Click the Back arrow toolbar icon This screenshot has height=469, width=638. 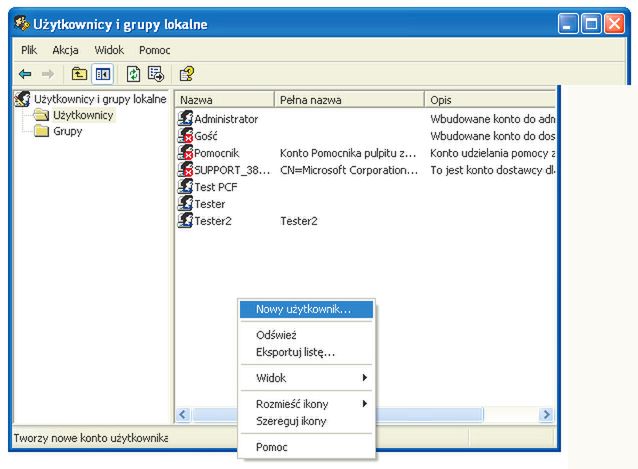tap(25, 74)
